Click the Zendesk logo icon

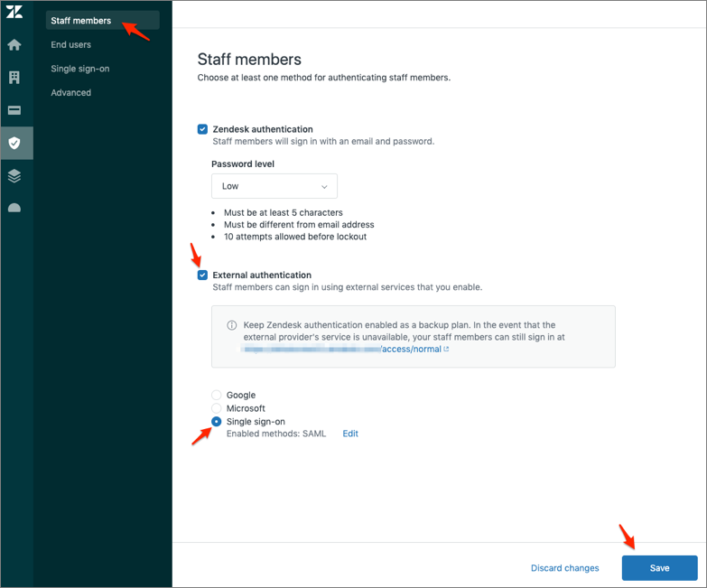point(14,13)
